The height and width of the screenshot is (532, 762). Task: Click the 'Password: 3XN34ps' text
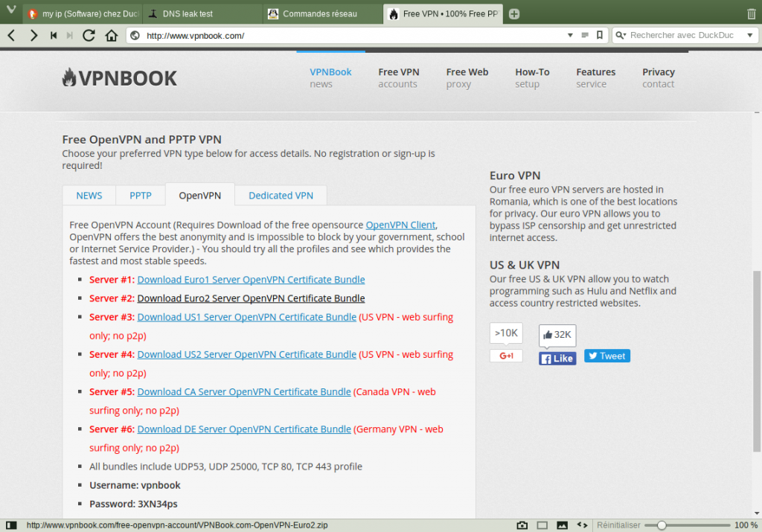click(x=133, y=504)
